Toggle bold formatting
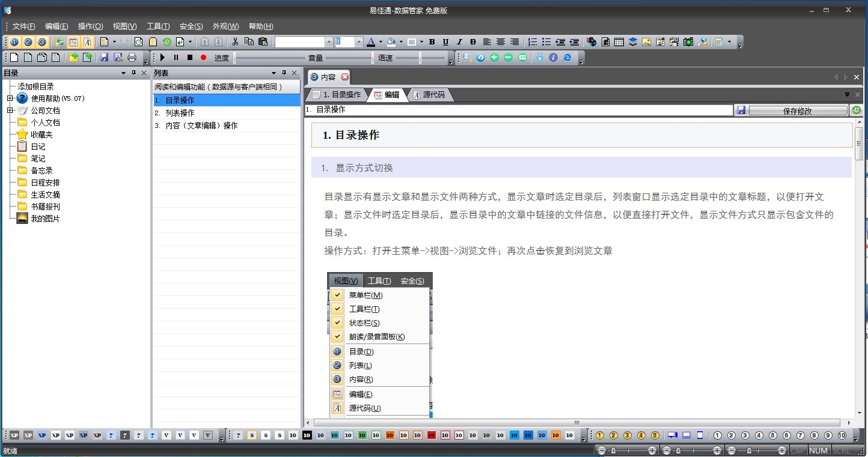This screenshot has width=868, height=457. click(x=431, y=42)
